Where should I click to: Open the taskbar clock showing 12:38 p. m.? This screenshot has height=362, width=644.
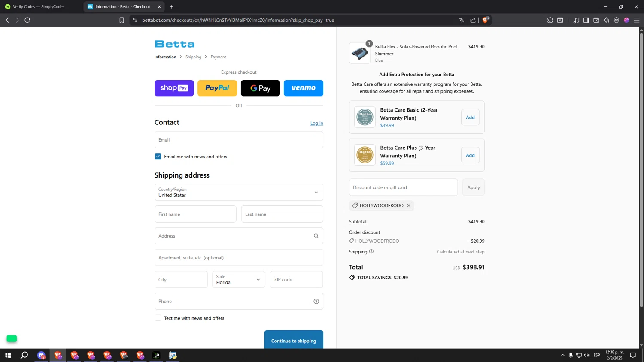point(614,355)
